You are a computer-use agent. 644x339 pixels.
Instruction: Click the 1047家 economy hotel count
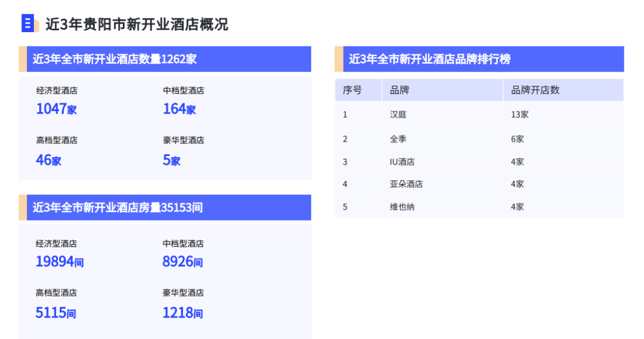tap(57, 109)
